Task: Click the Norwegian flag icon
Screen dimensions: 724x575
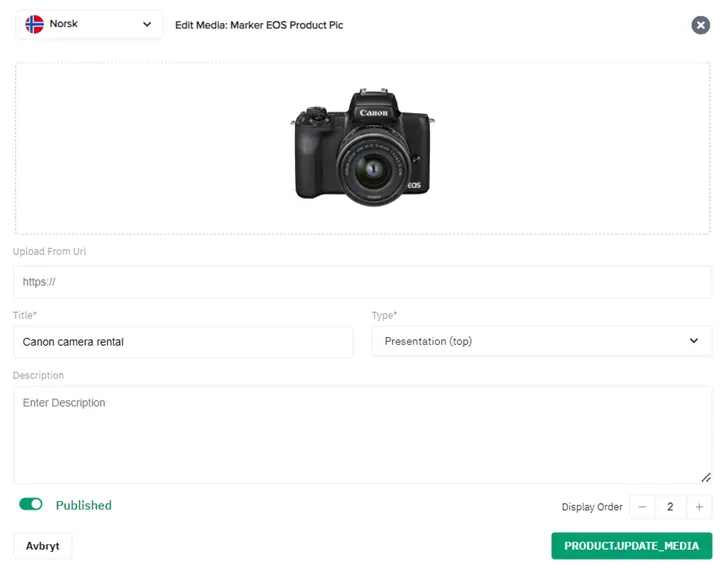Action: pyautogui.click(x=34, y=24)
